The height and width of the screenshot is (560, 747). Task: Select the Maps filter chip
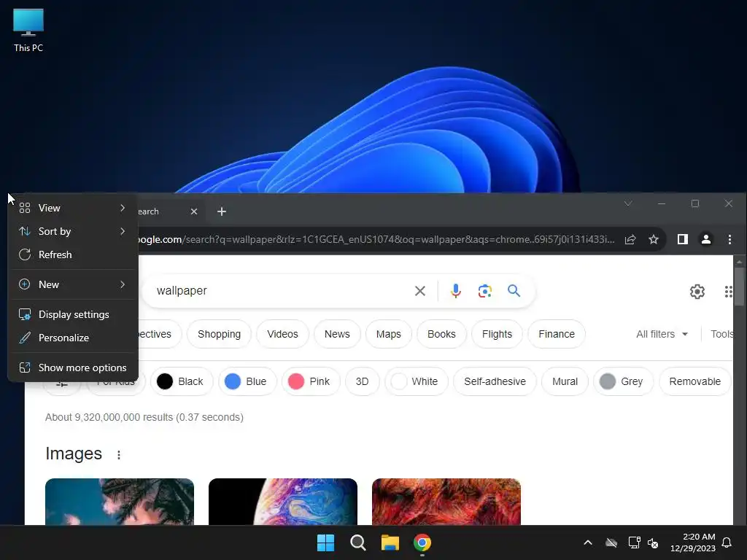coord(388,334)
